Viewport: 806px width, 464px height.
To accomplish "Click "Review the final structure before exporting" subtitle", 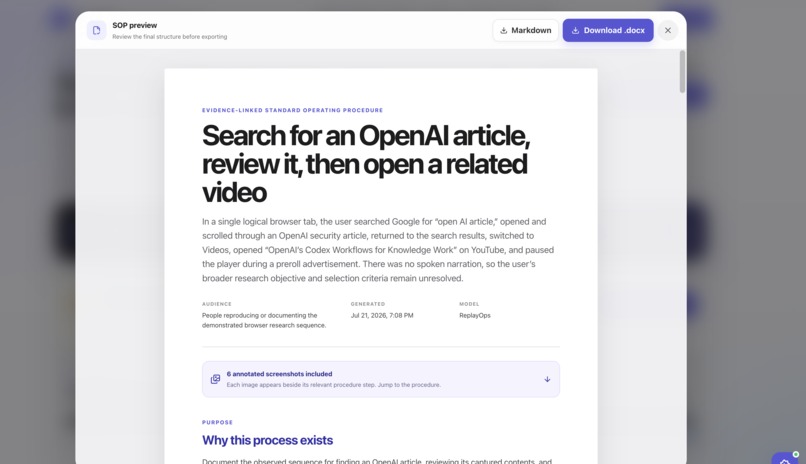I will pos(170,36).
